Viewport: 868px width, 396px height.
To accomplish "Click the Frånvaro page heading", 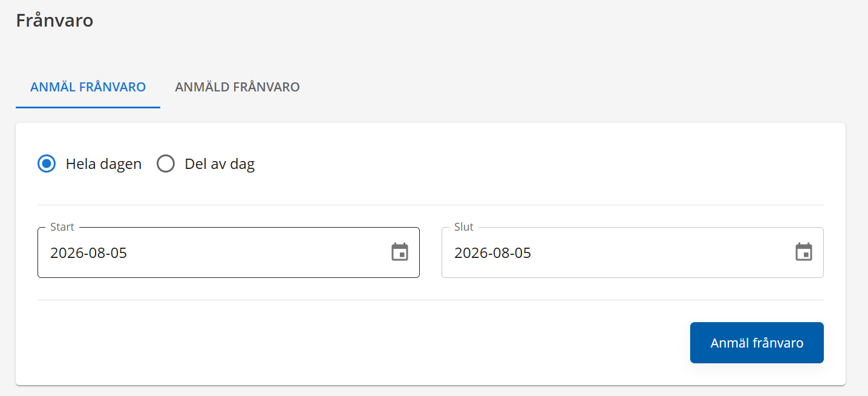I will 54,21.
